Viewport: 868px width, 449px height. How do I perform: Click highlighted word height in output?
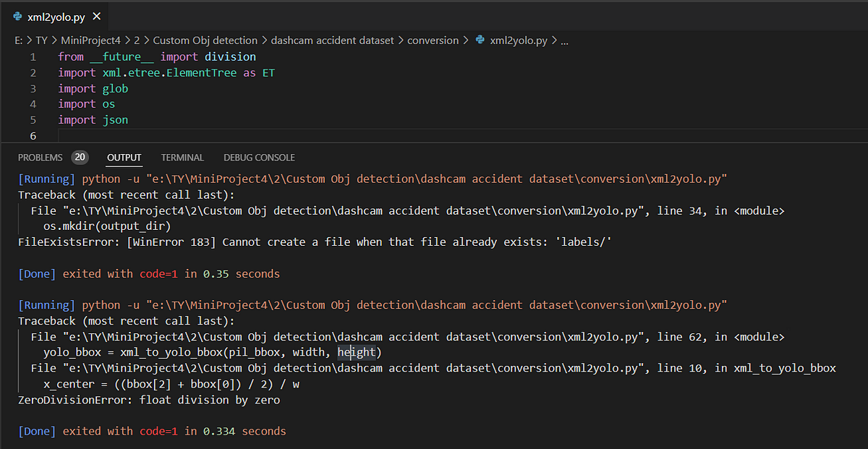coord(357,353)
